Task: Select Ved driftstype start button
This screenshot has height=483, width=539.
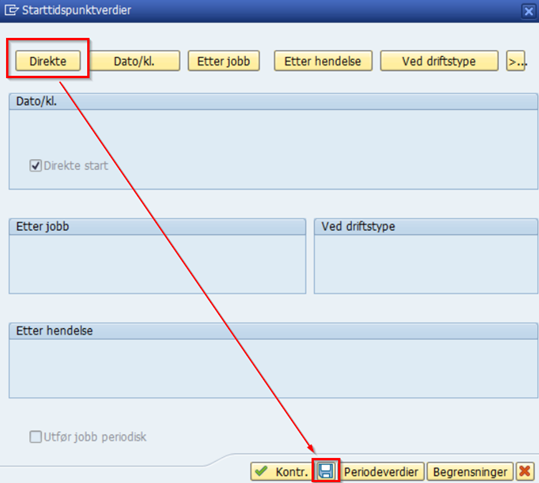Action: (x=439, y=61)
